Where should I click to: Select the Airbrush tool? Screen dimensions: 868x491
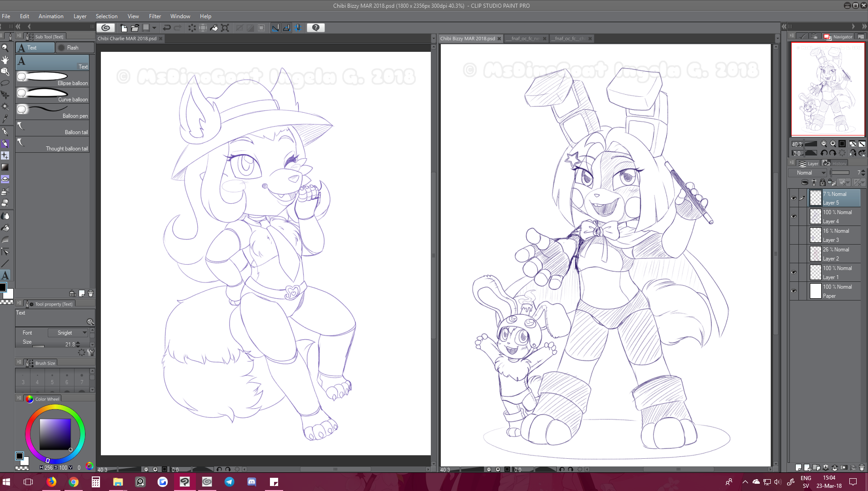(x=5, y=191)
